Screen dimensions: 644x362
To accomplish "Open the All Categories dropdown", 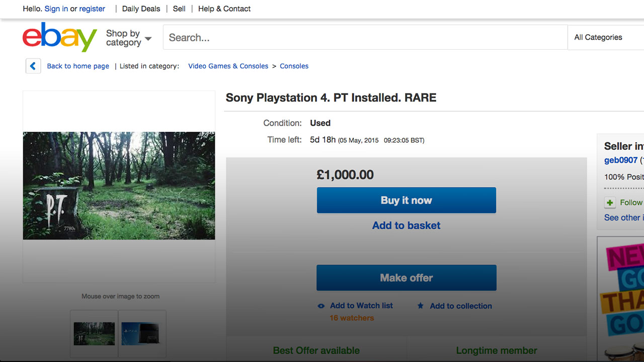I will pyautogui.click(x=606, y=37).
